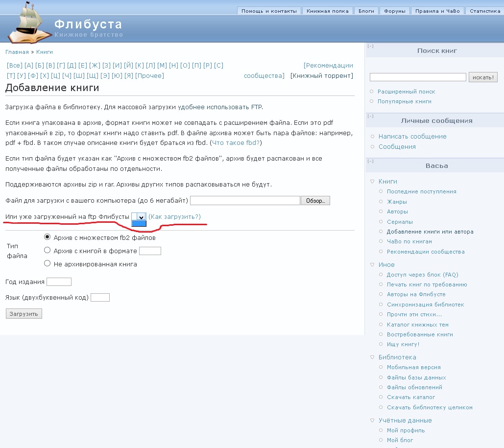The image size is (504, 448).
Task: Focus the Язык two-letter code field
Action: coord(100,298)
